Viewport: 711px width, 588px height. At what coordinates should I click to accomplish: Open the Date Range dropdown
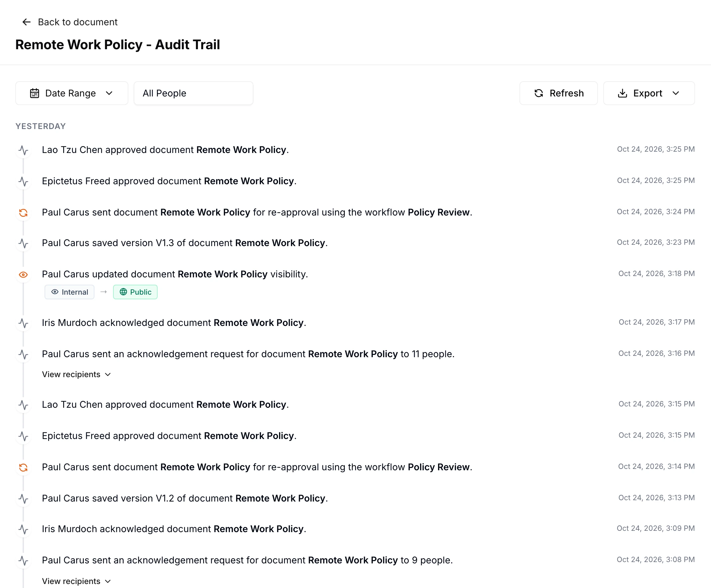(x=72, y=93)
